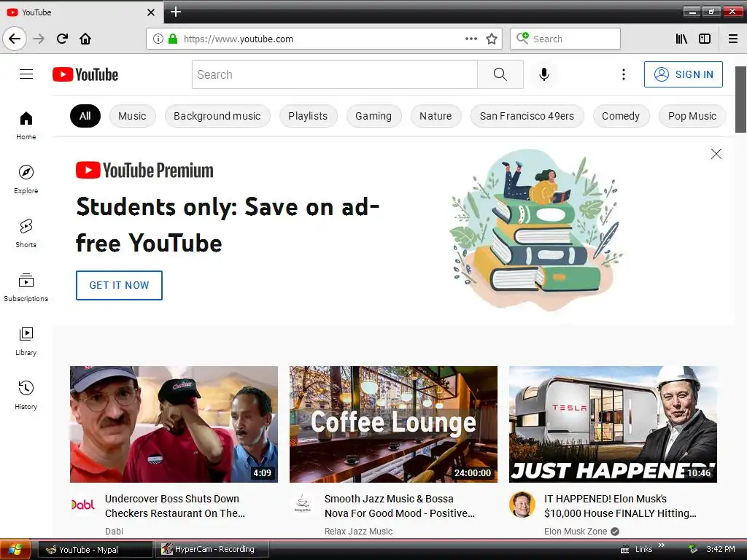
Task: Click the system tray green icon
Action: (693, 549)
